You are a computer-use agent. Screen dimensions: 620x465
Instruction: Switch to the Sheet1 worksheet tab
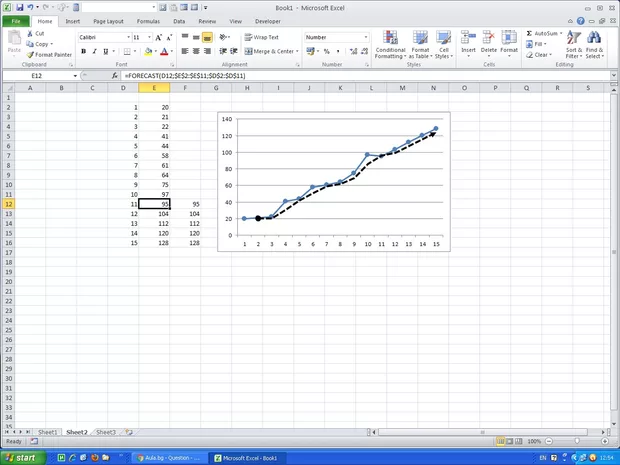[x=48, y=432]
